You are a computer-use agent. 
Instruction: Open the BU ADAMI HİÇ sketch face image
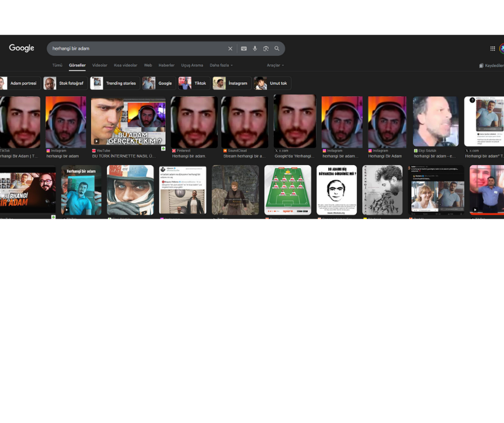click(x=336, y=190)
